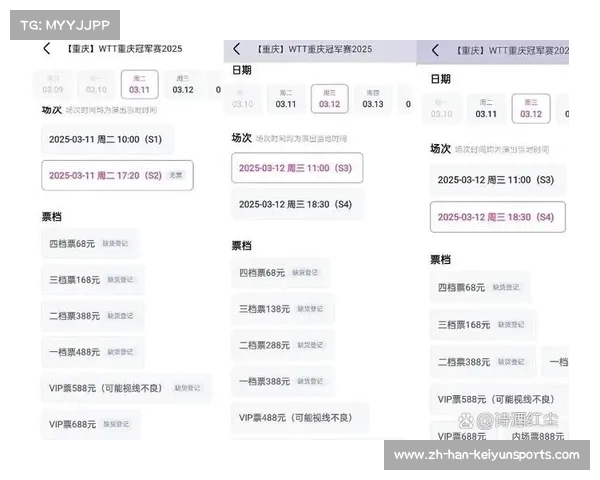
Task: Select date 03.13 in the middle panel
Action: point(373,99)
